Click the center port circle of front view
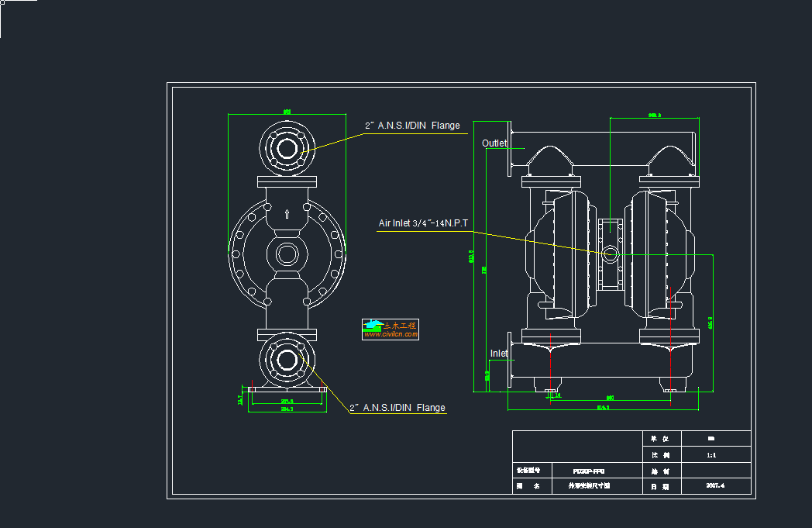The width and height of the screenshot is (812, 528). tap(287, 254)
